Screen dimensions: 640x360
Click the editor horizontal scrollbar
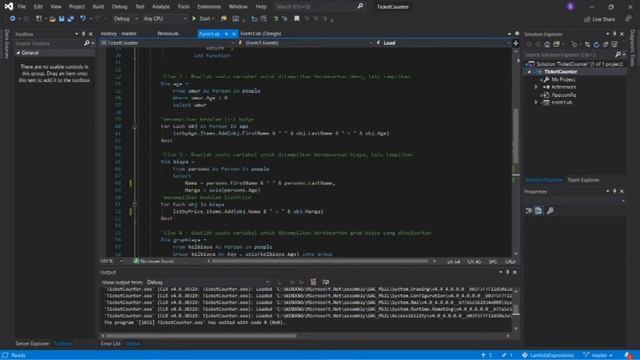pyautogui.click(x=320, y=261)
